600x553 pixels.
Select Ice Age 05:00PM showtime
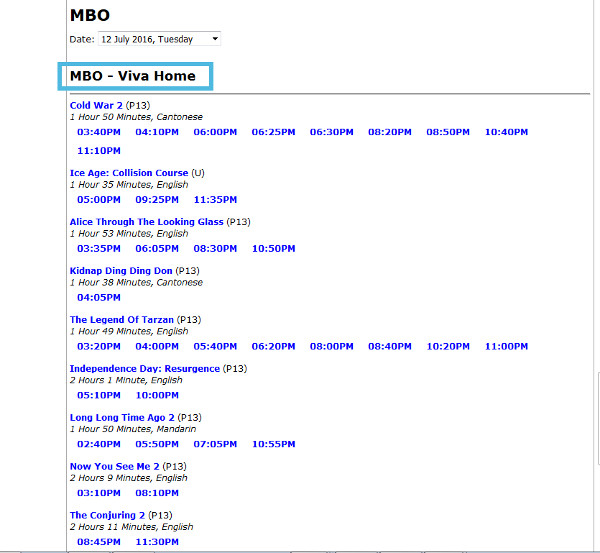[99, 200]
